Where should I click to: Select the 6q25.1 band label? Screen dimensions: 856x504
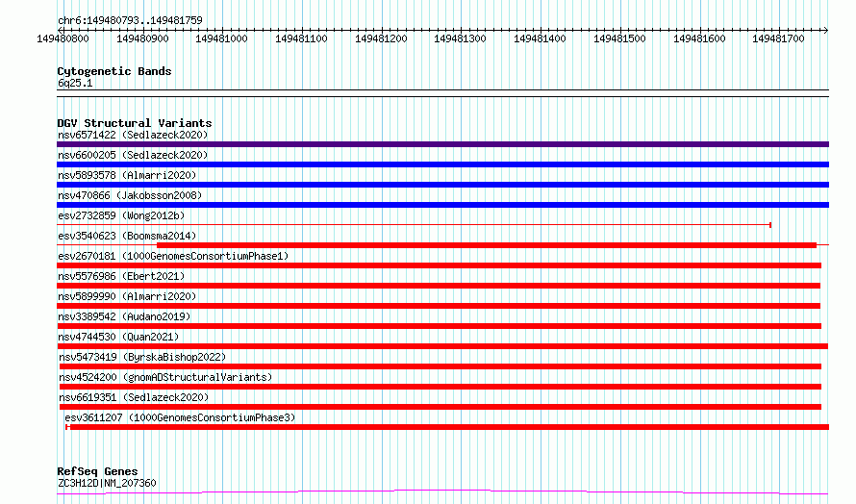75,83
